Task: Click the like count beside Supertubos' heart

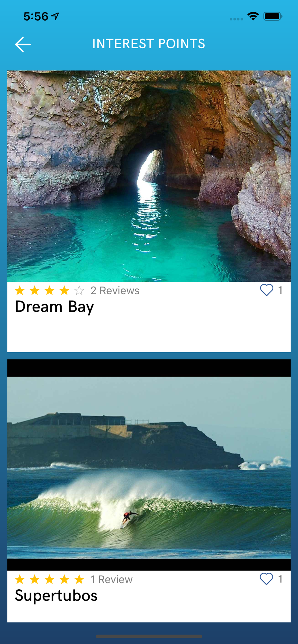Action: pyautogui.click(x=280, y=579)
